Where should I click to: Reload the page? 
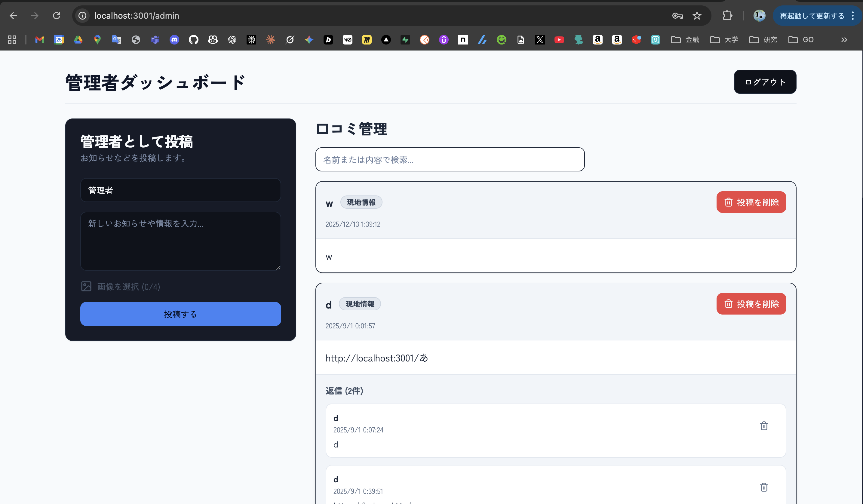pyautogui.click(x=57, y=16)
